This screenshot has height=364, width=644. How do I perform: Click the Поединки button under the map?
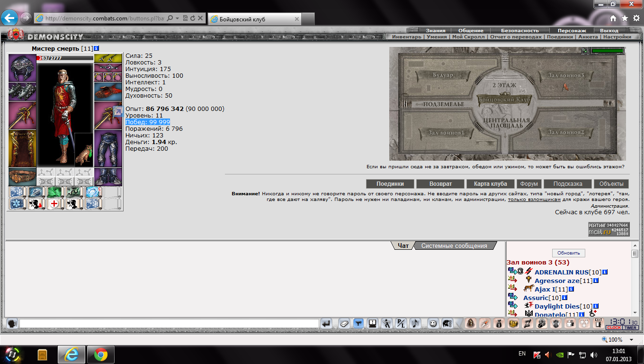(x=390, y=184)
